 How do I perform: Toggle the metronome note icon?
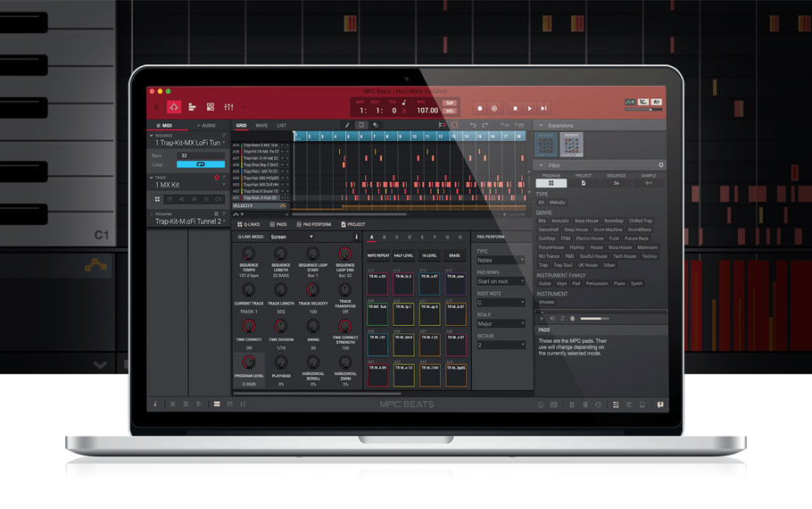tap(404, 103)
